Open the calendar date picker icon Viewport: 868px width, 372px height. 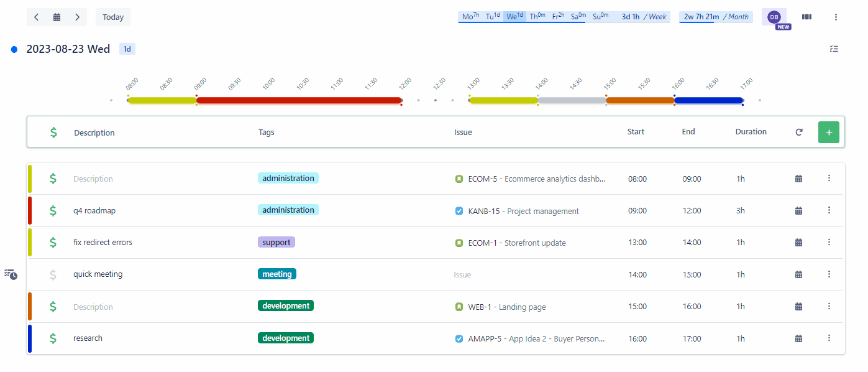point(57,17)
